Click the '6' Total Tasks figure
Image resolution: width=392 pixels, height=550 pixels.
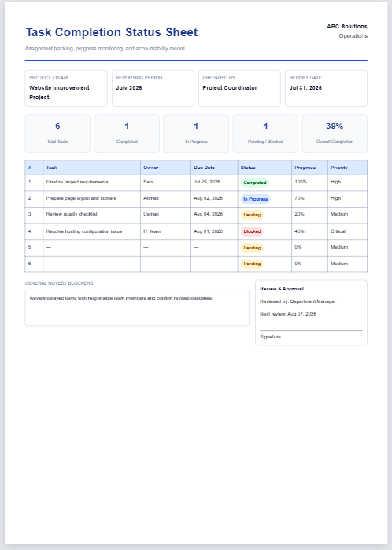[x=57, y=126]
